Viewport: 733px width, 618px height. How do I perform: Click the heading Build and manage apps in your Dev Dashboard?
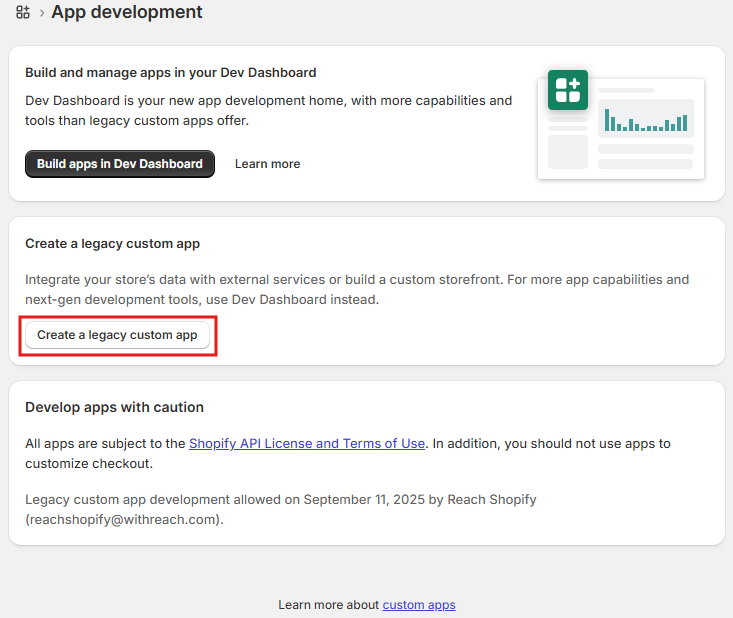(x=171, y=72)
